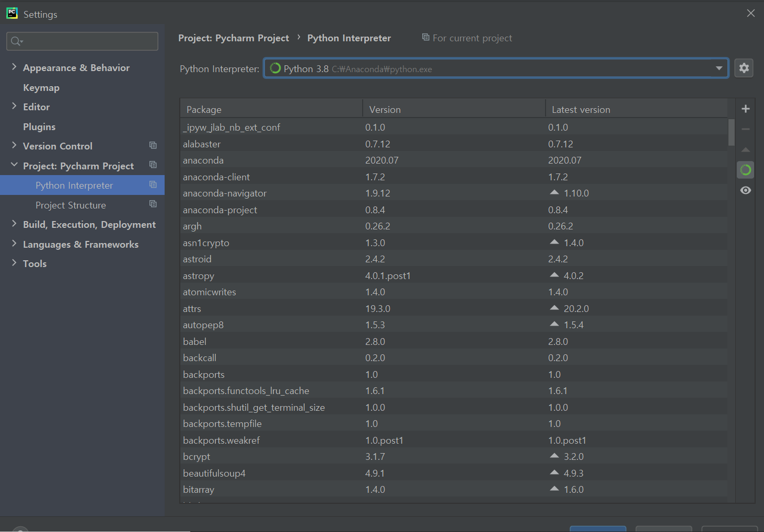Image resolution: width=764 pixels, height=532 pixels.
Task: Click version 19.3.0 of attrs
Action: pyautogui.click(x=378, y=309)
